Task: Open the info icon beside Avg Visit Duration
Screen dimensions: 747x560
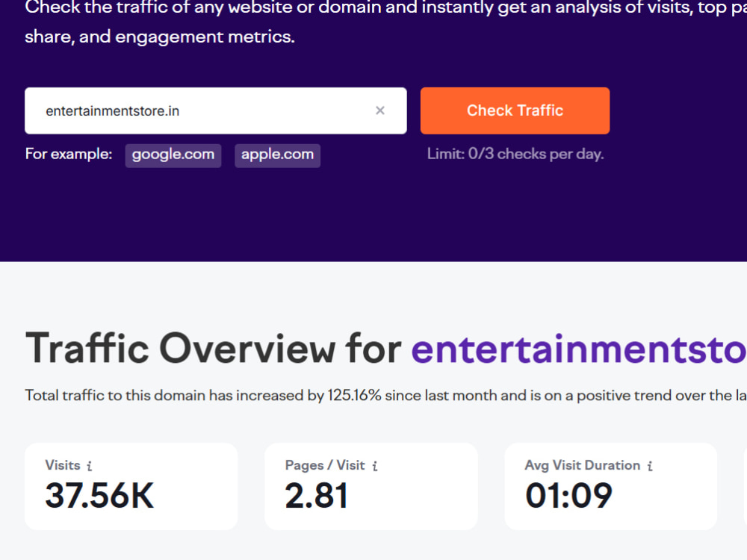Action: click(650, 466)
